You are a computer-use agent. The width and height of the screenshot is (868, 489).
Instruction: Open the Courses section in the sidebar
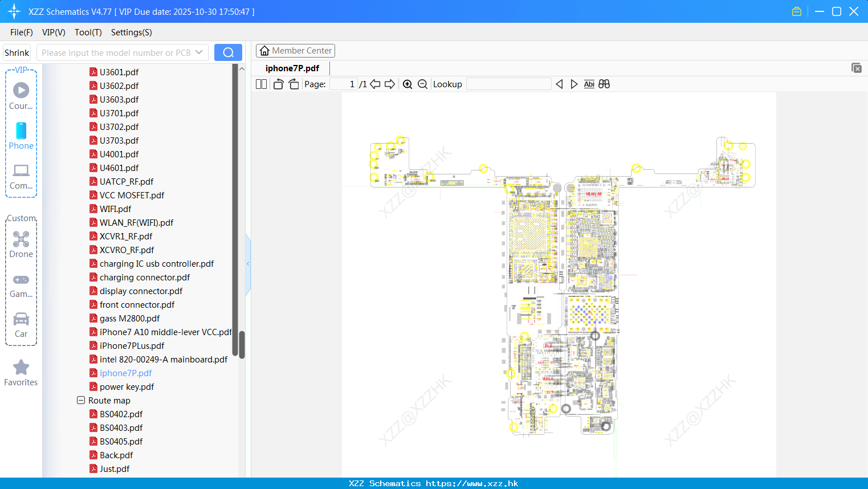[x=21, y=96]
